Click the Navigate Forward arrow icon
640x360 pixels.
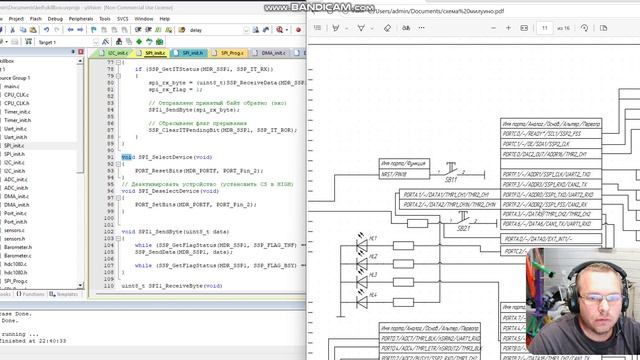80,30
